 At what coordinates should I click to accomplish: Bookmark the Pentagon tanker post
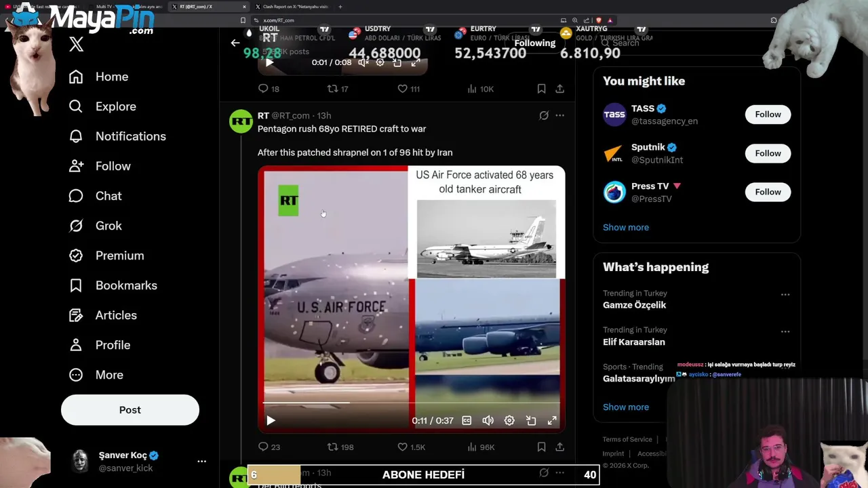541,447
